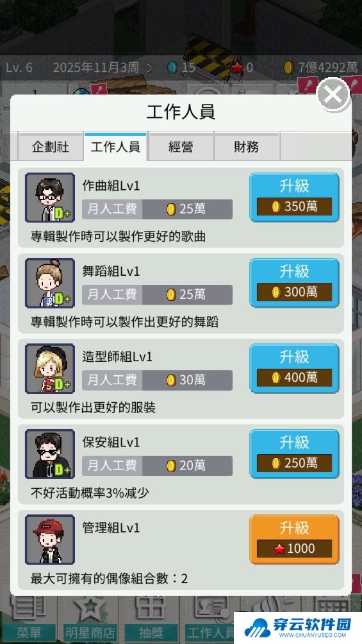The height and width of the screenshot is (644, 362).
Task: Close the 工作人員 dialog with the X button
Action: 333,95
